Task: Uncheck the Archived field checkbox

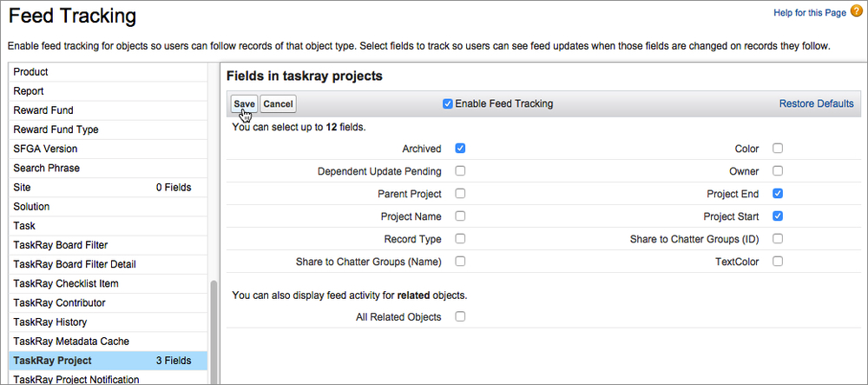Action: point(460,149)
